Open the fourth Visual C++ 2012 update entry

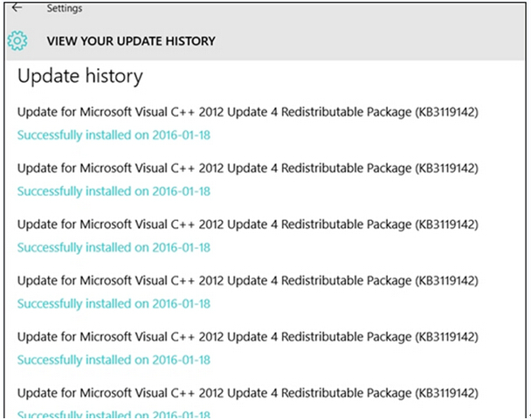tap(247, 280)
